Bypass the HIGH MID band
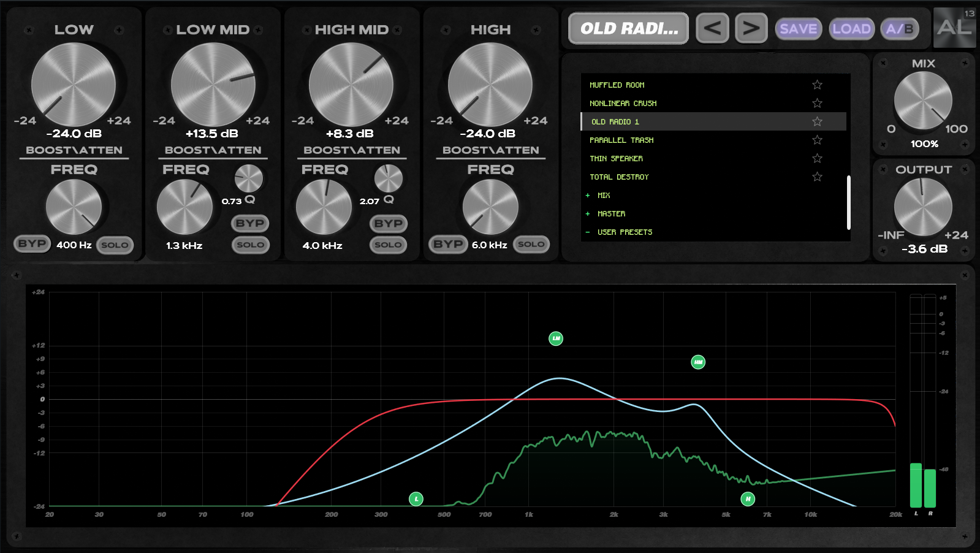980x553 pixels. tap(389, 223)
